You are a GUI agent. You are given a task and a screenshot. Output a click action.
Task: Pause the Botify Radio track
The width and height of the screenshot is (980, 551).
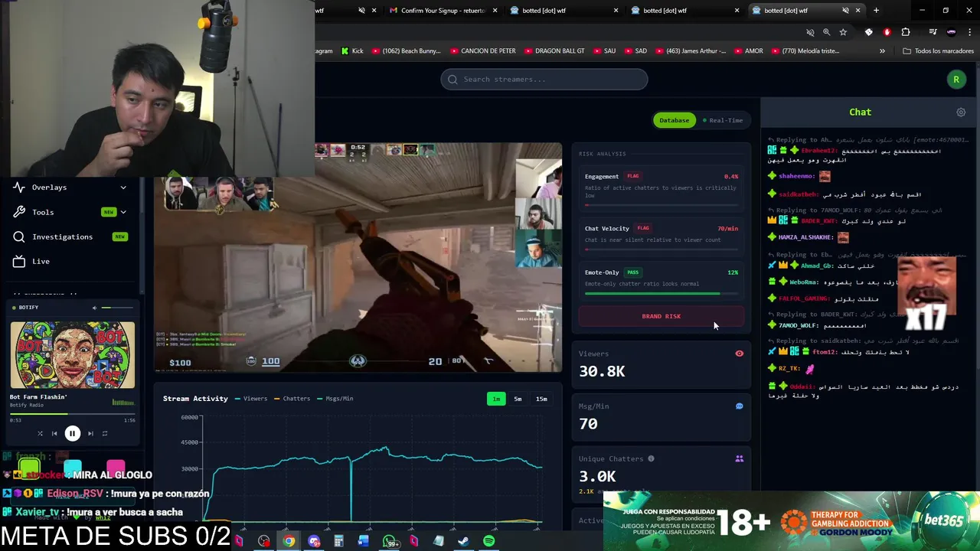pyautogui.click(x=72, y=433)
